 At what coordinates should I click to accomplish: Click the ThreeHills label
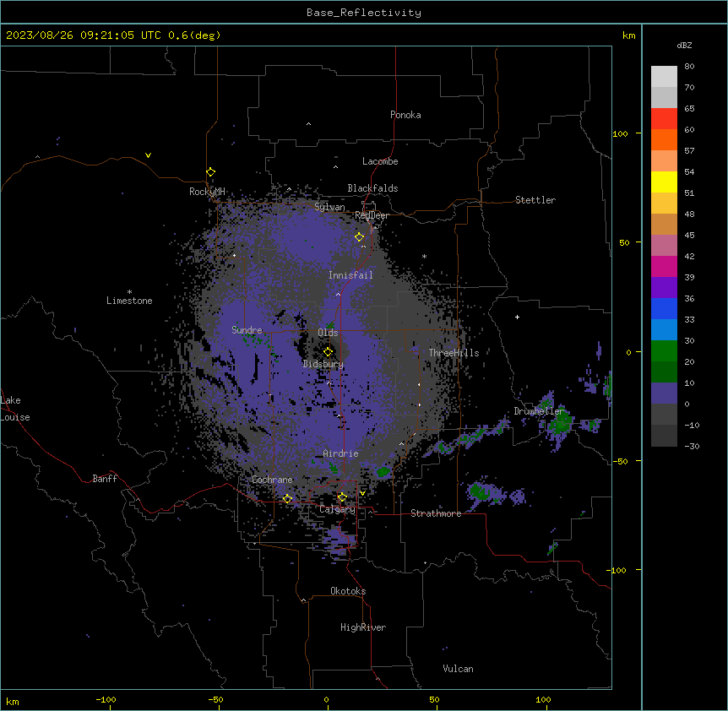tap(454, 353)
